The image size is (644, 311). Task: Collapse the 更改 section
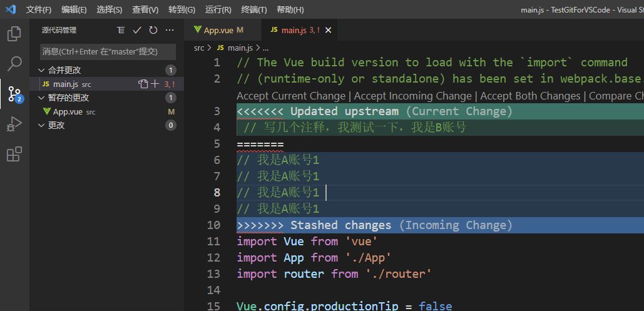(41, 125)
